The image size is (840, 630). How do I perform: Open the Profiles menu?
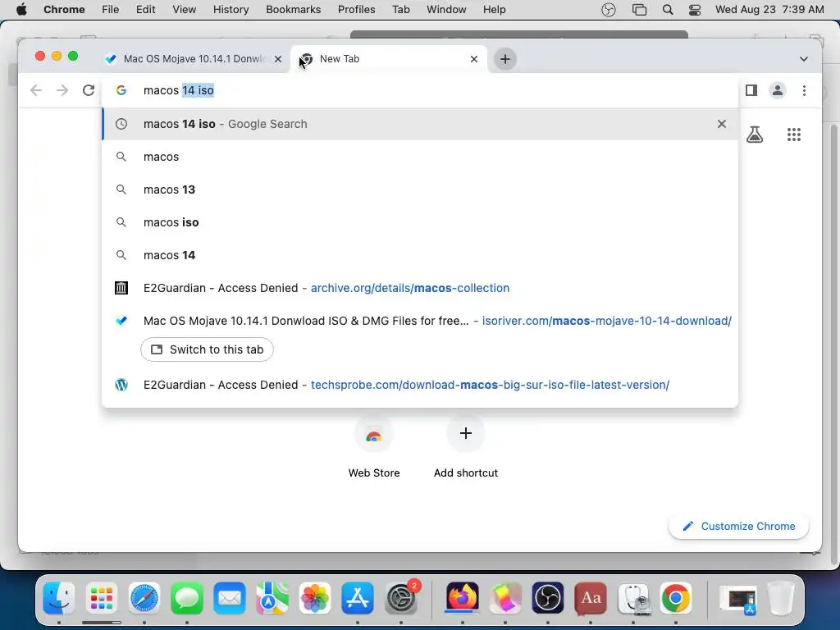tap(356, 10)
